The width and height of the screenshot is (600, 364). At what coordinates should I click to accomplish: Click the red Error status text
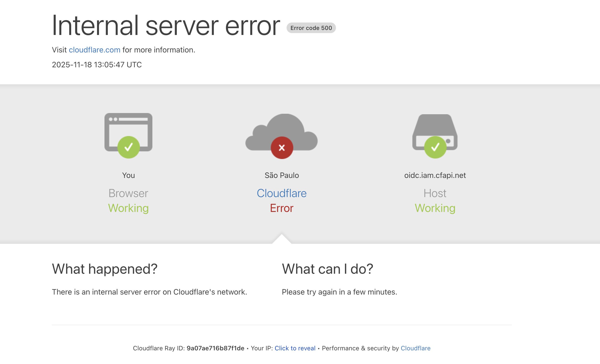[x=282, y=208]
